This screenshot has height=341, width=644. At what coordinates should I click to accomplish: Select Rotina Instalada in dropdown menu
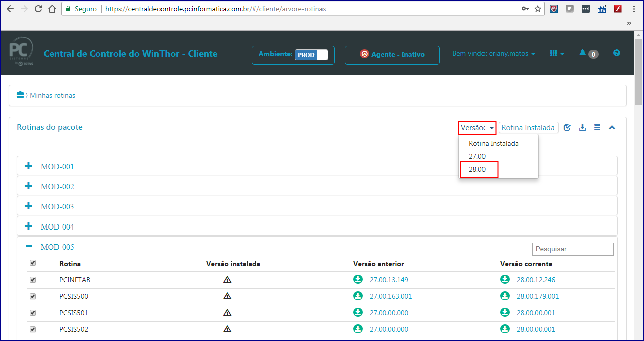coord(494,143)
